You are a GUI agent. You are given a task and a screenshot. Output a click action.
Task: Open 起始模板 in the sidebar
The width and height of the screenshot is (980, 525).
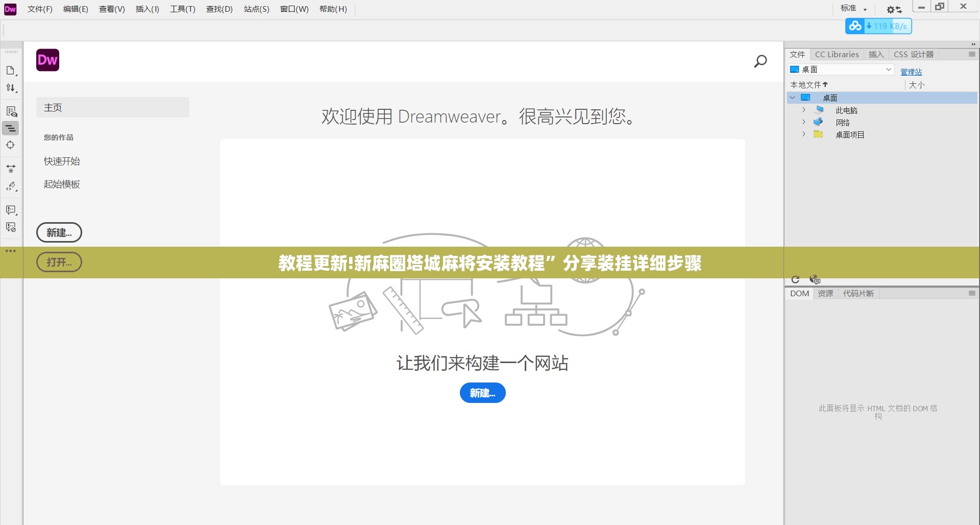click(x=62, y=184)
